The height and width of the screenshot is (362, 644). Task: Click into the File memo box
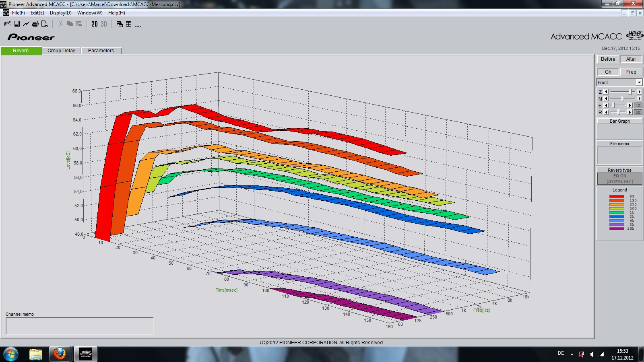(619, 155)
